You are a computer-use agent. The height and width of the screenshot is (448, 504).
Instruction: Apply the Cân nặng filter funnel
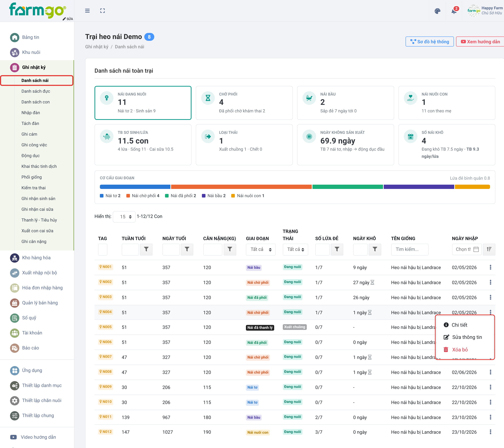pyautogui.click(x=230, y=249)
